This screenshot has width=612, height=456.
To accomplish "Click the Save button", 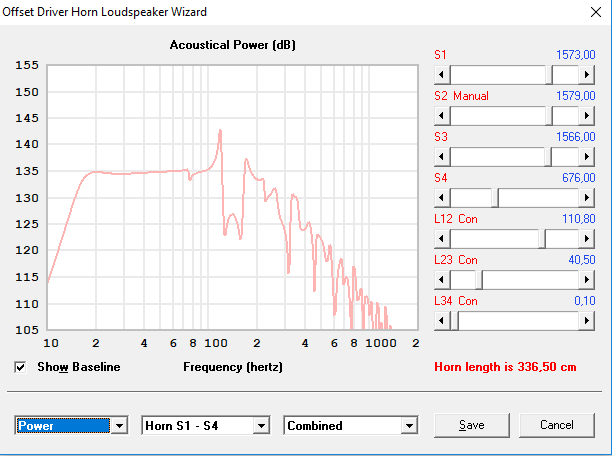I will click(472, 425).
